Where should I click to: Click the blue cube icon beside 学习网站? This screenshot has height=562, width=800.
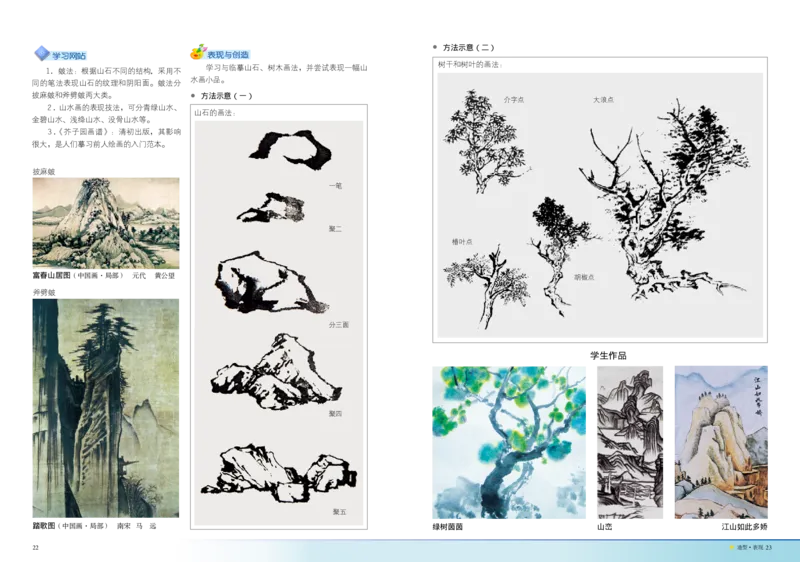[41, 52]
